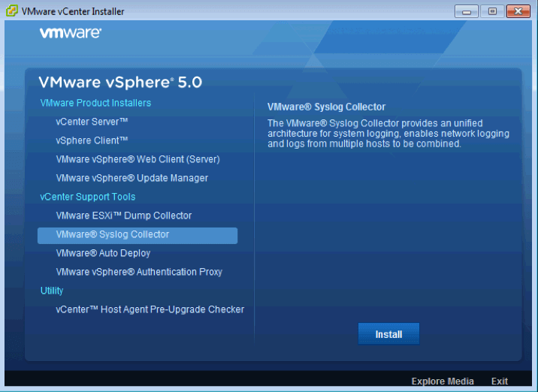Select VMware ESXi Dump Collector

pos(123,216)
